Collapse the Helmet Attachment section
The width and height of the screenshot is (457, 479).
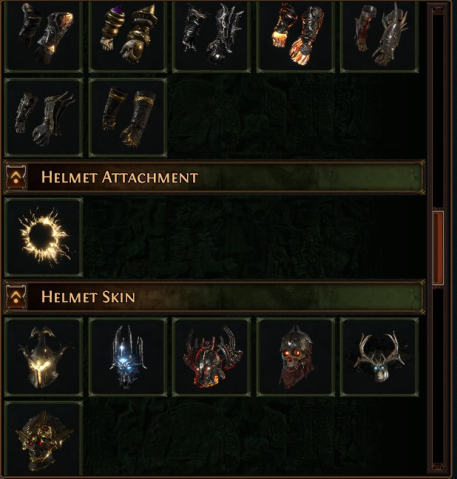(16, 177)
